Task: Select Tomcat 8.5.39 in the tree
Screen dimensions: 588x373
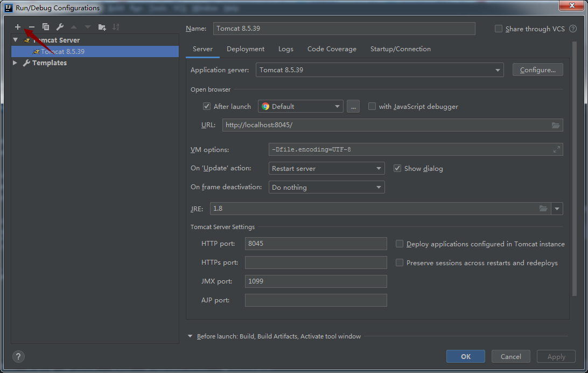Action: [x=95, y=51]
